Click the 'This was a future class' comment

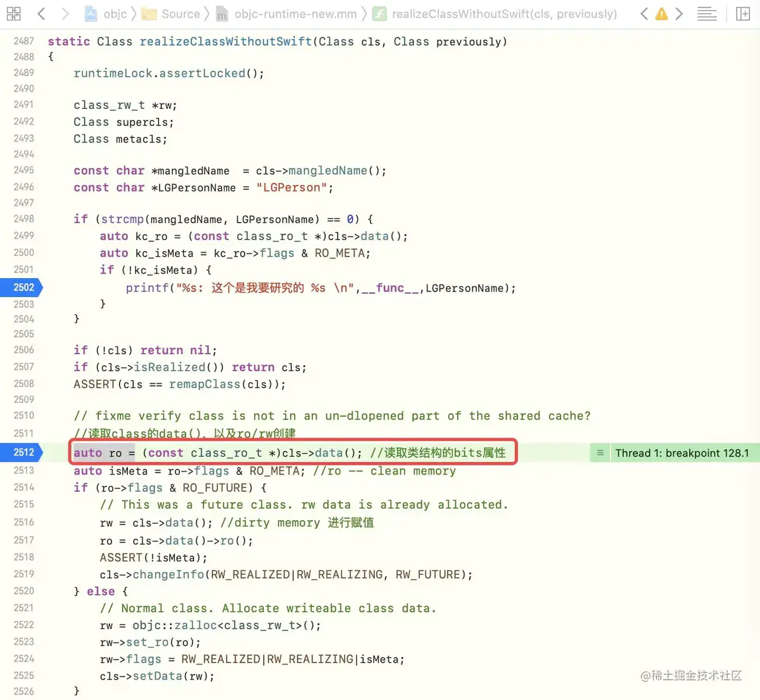[x=304, y=505]
